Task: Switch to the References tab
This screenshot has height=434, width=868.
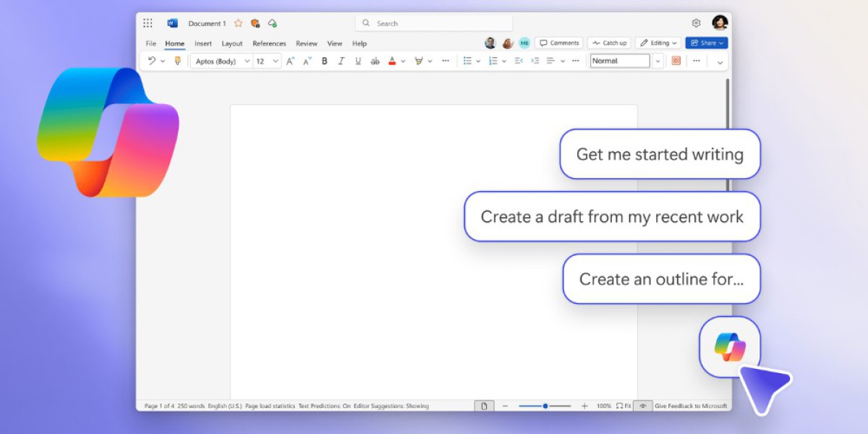Action: pyautogui.click(x=269, y=43)
